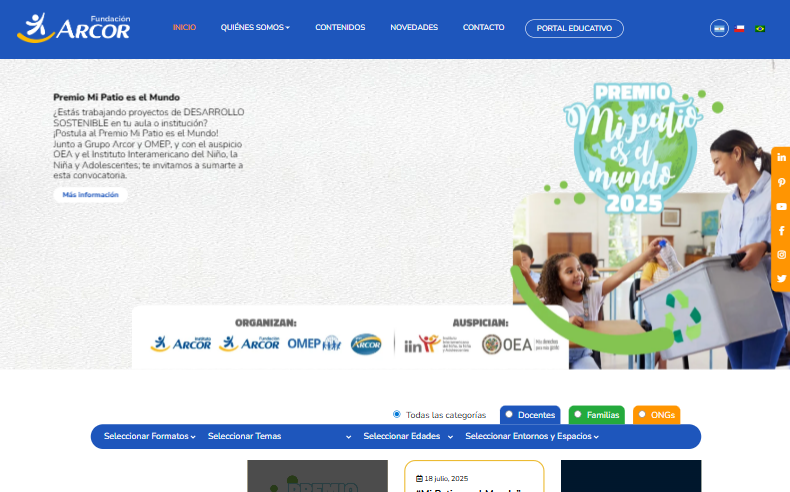Click the 18 julio, 2025 date text

coord(446,478)
